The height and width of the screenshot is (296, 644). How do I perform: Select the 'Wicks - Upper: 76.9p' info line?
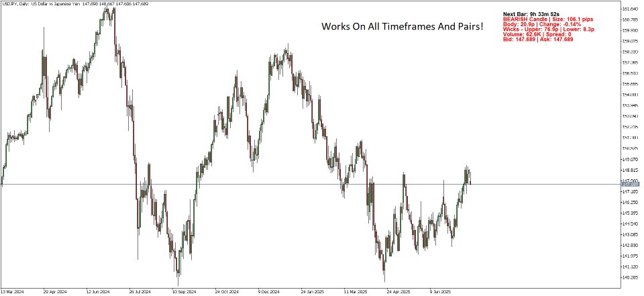coord(549,30)
